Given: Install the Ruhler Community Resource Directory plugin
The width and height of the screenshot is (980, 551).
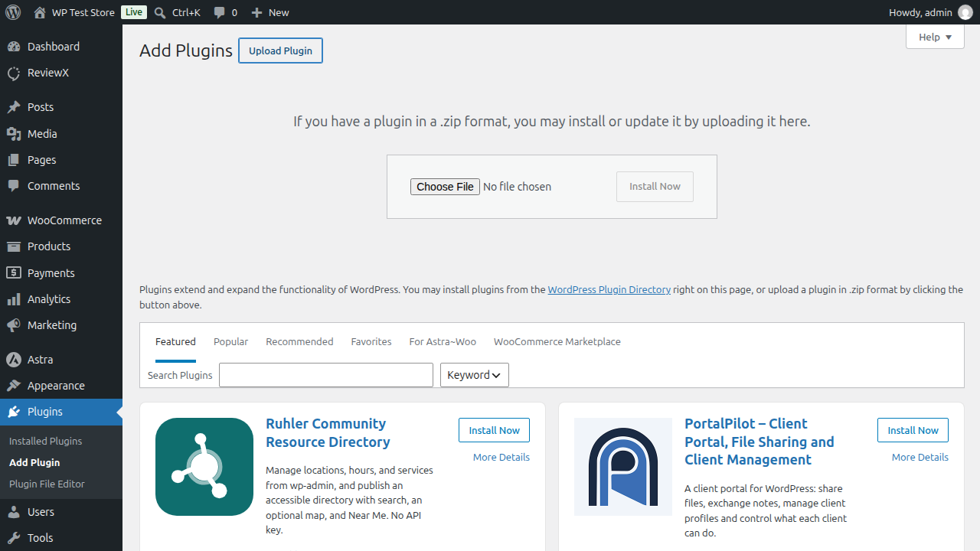Looking at the screenshot, I should [494, 430].
